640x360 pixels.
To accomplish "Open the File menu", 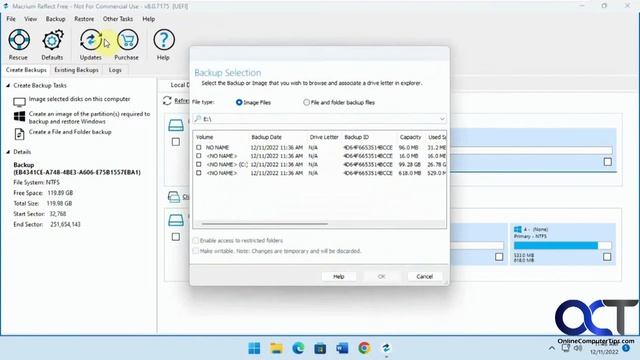I will 11,19.
